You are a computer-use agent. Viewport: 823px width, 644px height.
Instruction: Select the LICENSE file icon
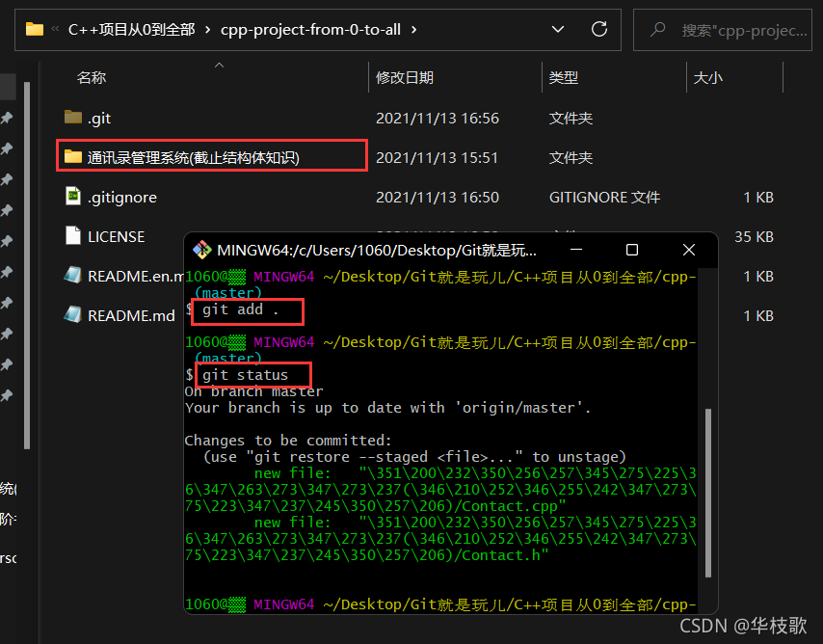click(73, 235)
